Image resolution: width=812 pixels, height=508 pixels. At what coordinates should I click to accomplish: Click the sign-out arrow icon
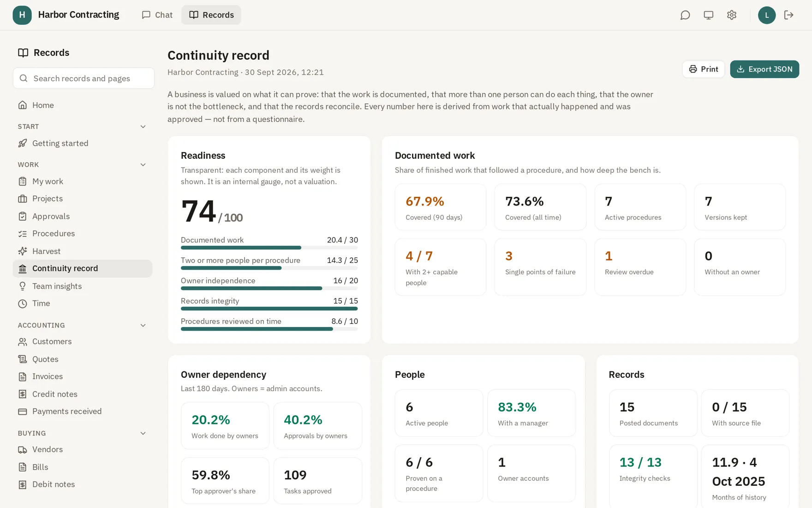coord(788,15)
